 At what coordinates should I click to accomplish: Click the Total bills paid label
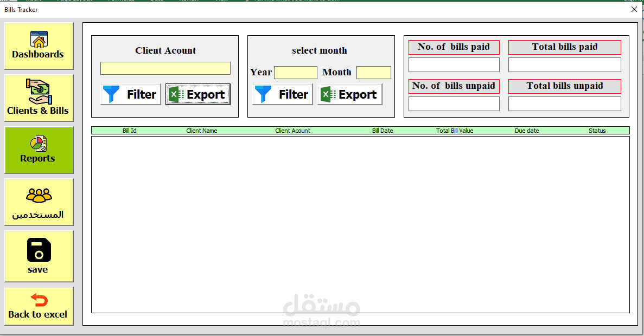click(x=565, y=47)
